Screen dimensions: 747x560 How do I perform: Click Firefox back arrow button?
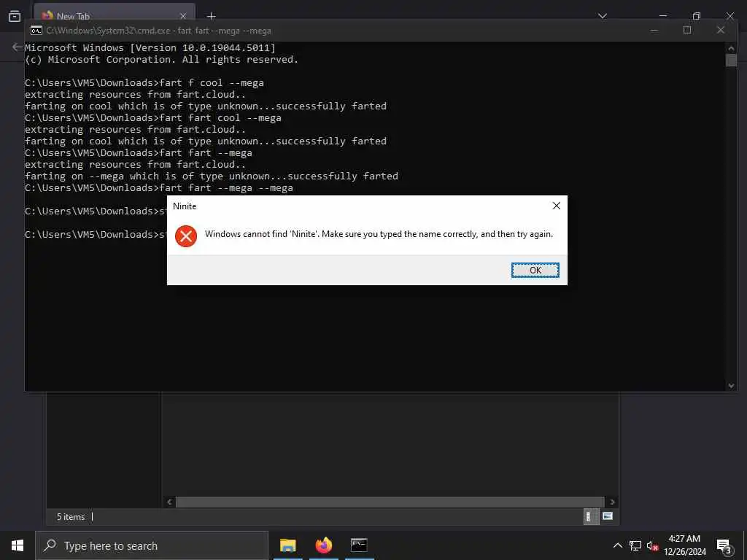(18, 47)
